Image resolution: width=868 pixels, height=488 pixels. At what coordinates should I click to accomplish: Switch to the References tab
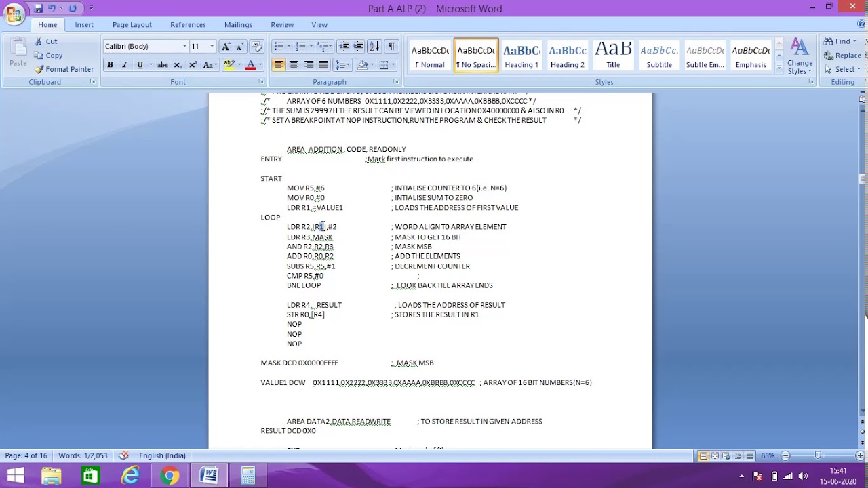click(x=188, y=25)
